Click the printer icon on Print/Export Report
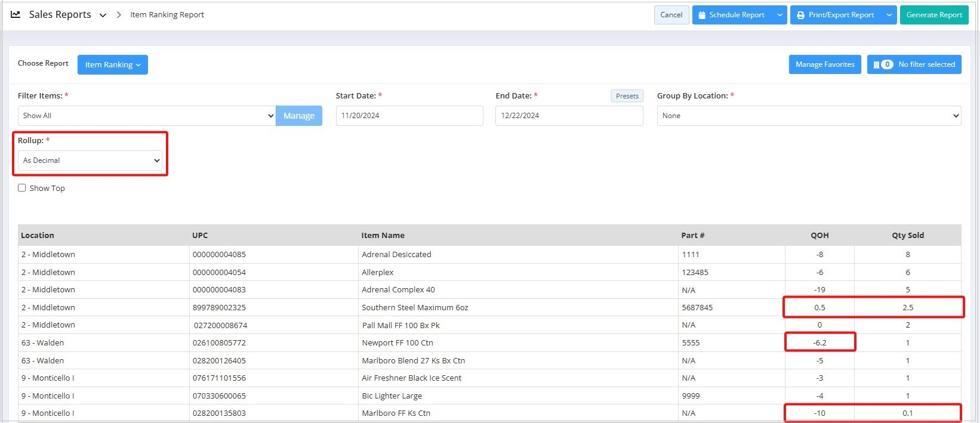 801,15
